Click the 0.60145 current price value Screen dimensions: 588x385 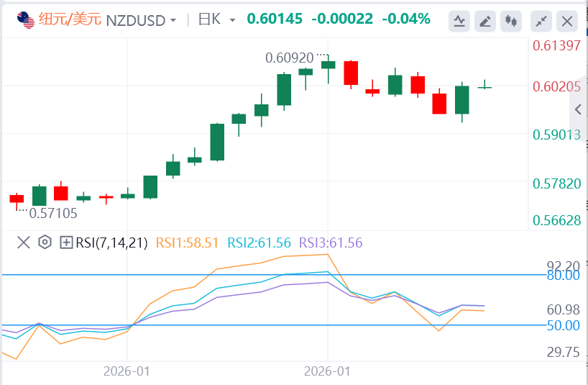(275, 19)
